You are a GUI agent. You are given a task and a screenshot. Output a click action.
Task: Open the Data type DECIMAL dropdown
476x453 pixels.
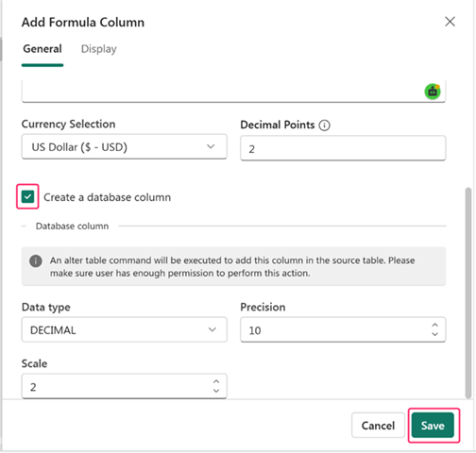pyautogui.click(x=125, y=329)
